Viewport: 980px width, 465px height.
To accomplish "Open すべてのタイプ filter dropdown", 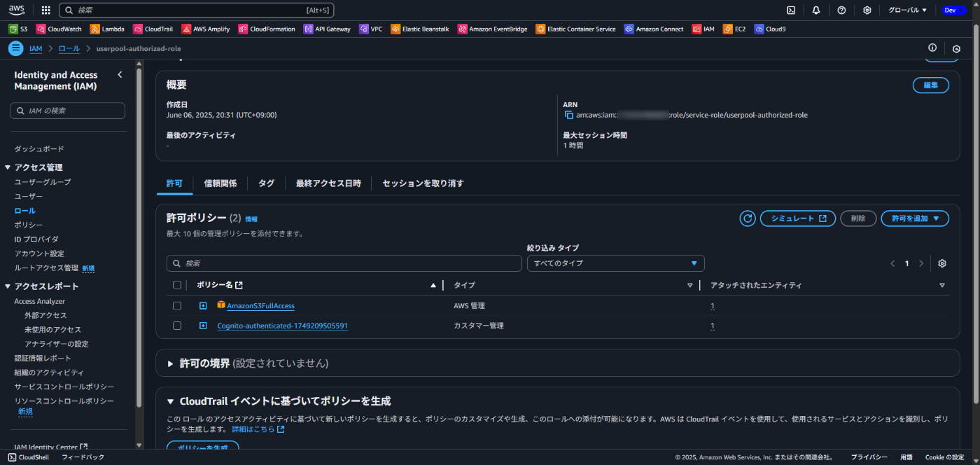I will (x=615, y=263).
